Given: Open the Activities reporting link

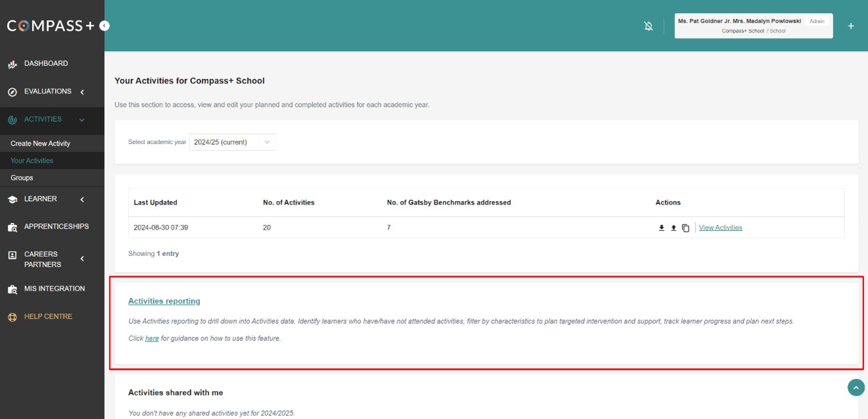Looking at the screenshot, I should point(164,301).
